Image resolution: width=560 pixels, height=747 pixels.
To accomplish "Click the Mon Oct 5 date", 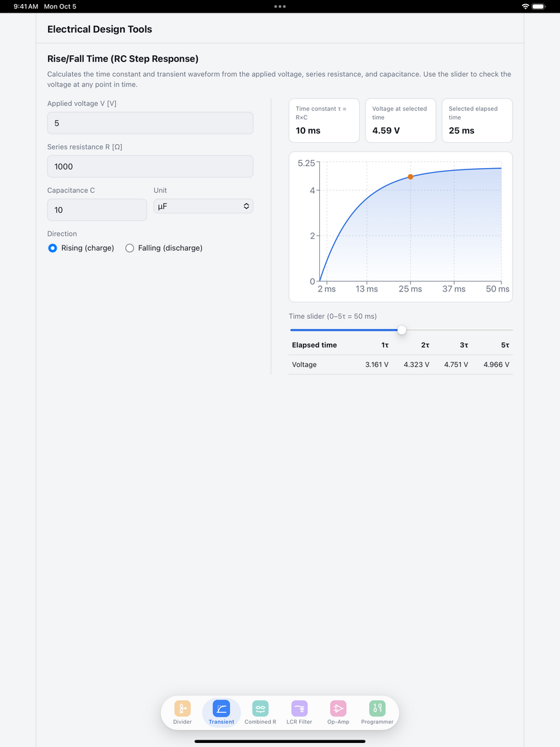I will tap(60, 6).
